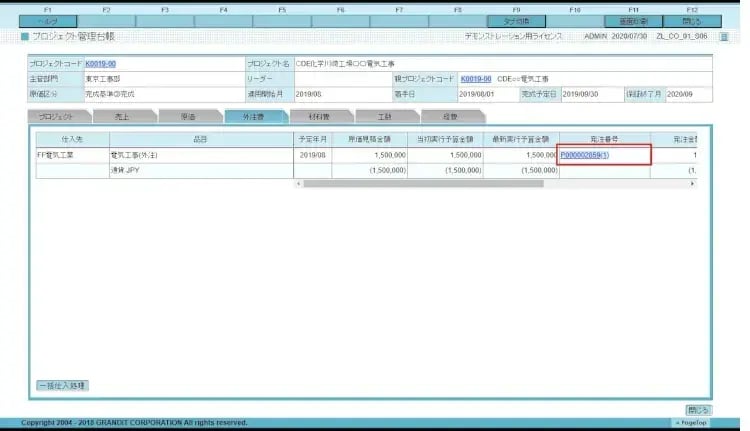750x431 pixels.
Task: Open order number P000002859(1) link
Action: [585, 155]
